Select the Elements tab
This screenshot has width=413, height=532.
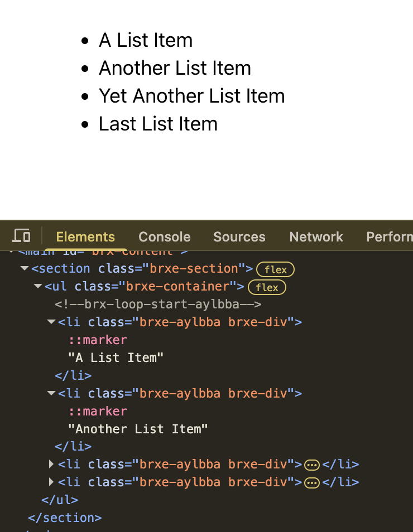tap(85, 237)
